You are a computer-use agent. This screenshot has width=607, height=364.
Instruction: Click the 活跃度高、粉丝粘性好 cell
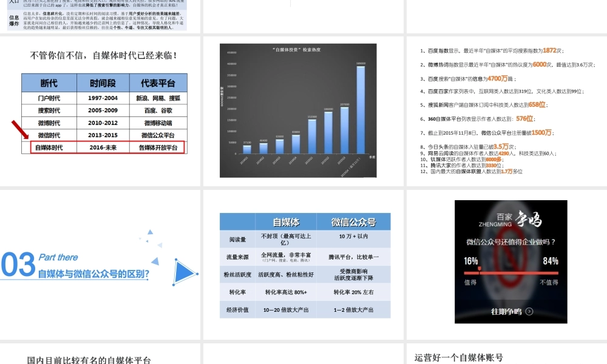pyautogui.click(x=286, y=275)
